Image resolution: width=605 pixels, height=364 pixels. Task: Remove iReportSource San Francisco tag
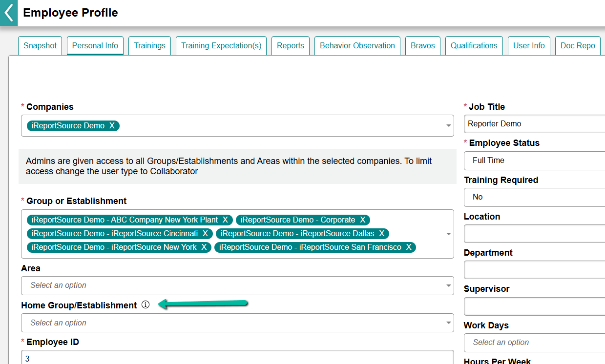tap(409, 247)
